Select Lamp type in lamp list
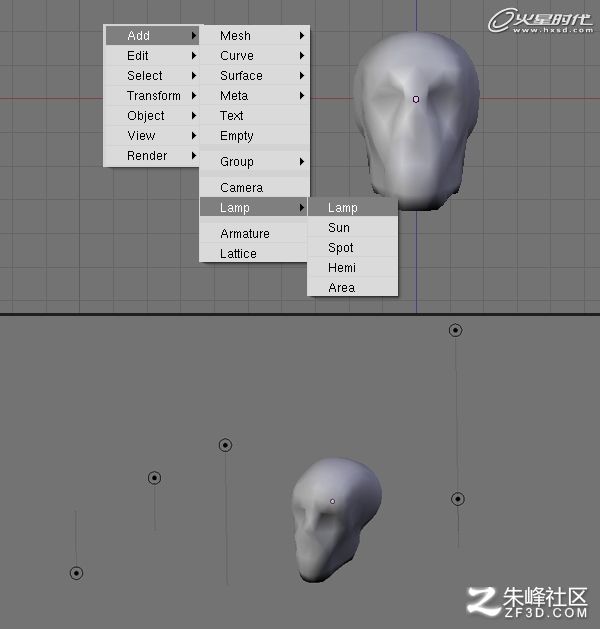The width and height of the screenshot is (600, 629). click(353, 207)
